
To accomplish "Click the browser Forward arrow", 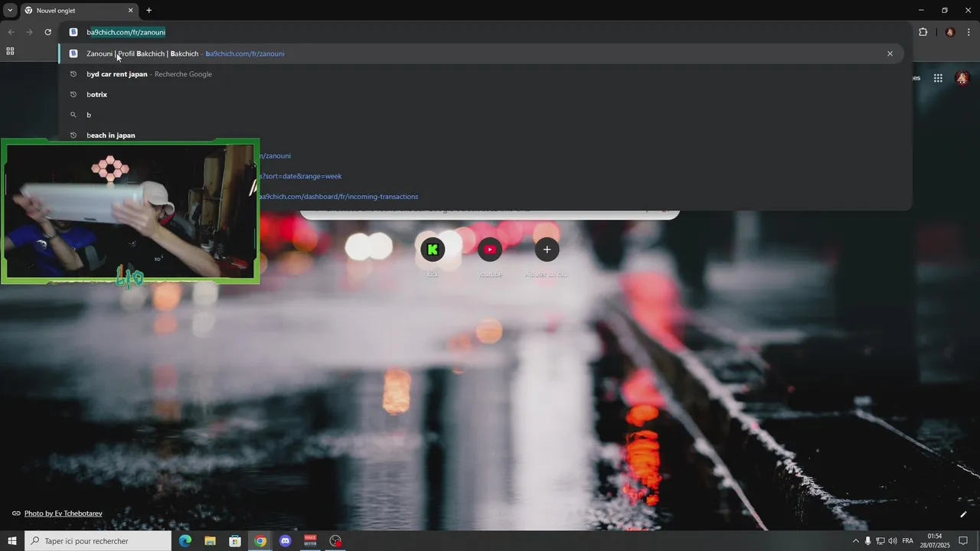I will 29,32.
